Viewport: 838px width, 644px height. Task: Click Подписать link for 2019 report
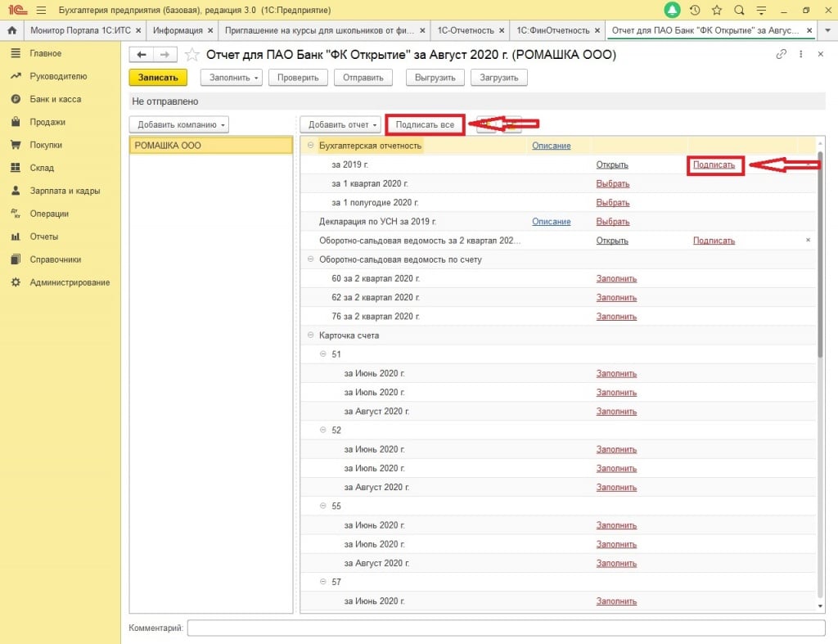(x=714, y=164)
